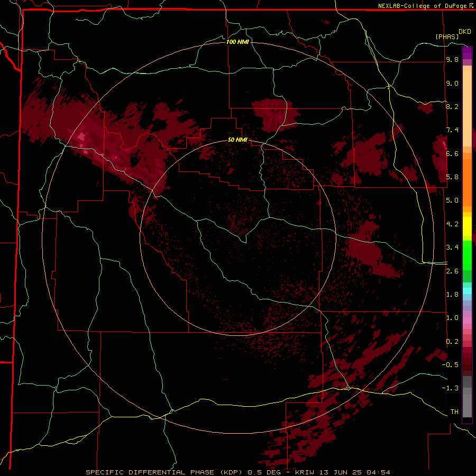Pick the orange segment of the color bar
The image size is (476, 476).
(x=467, y=182)
